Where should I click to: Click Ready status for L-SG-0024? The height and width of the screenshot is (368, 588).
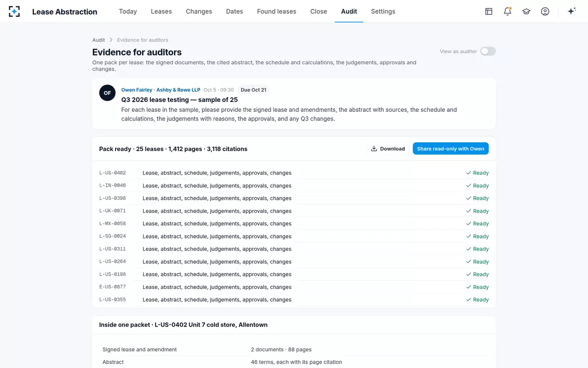coord(477,237)
